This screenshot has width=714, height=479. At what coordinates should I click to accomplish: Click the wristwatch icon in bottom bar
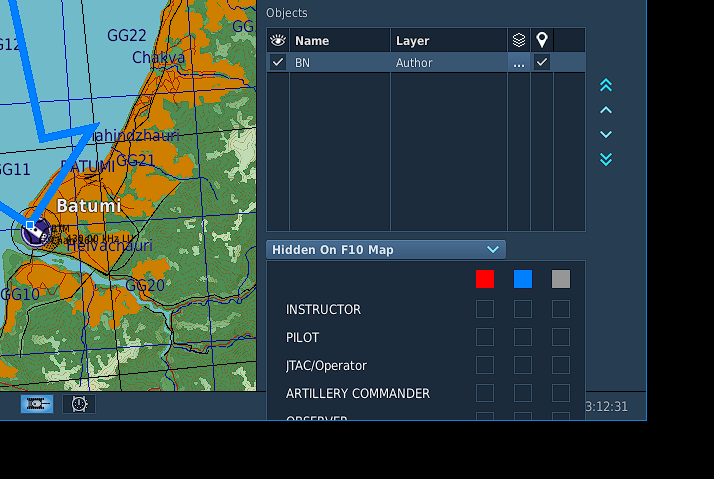79,404
